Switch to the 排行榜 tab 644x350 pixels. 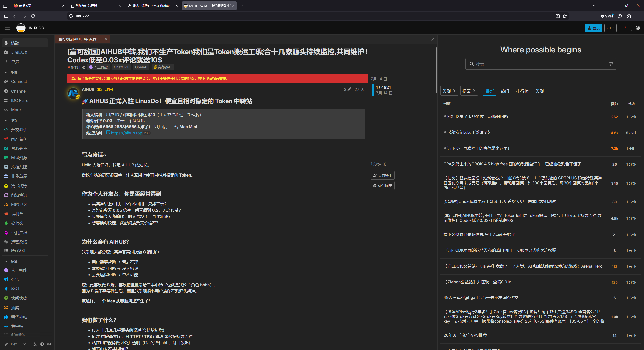pos(522,91)
